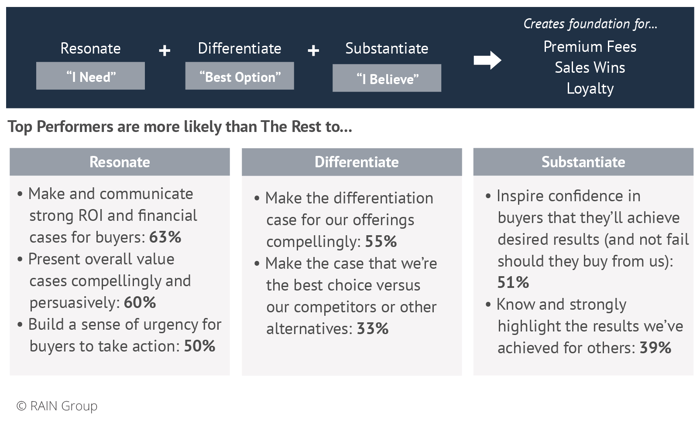Click the build a sense of urgency bullet
Image resolution: width=700 pixels, height=426 pixels.
click(x=119, y=335)
